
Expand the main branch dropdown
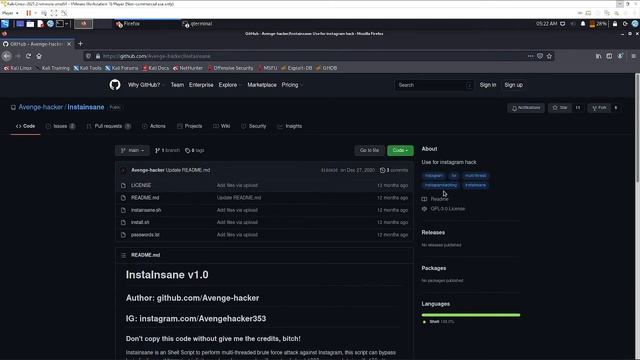coord(132,150)
